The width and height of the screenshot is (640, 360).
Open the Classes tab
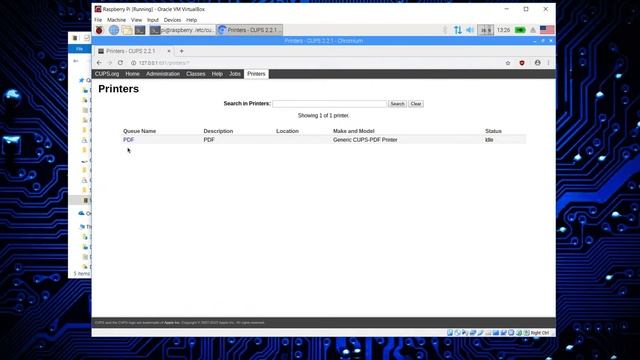[196, 74]
